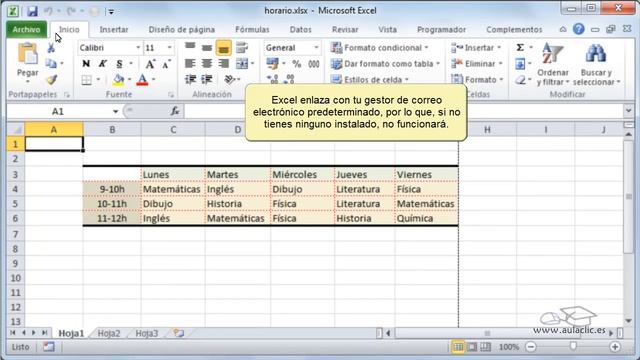
Task: Click the text orientation icon
Action: pyautogui.click(x=230, y=79)
